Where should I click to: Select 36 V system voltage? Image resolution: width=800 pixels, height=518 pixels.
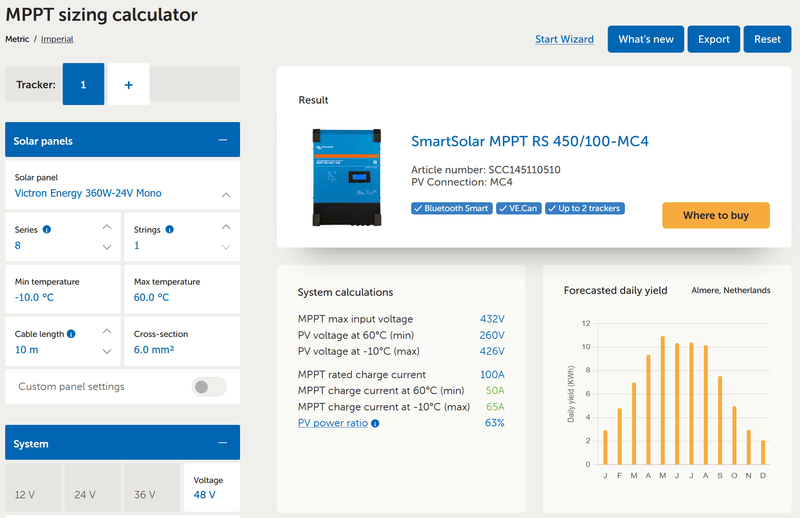click(x=153, y=487)
